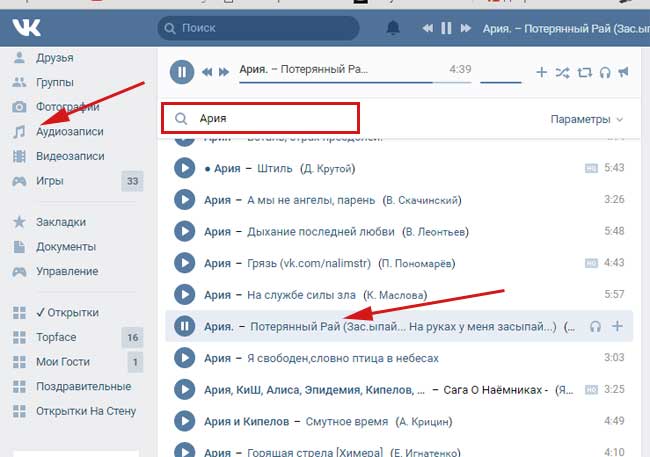Click the headphones icon in player bar

(604, 72)
